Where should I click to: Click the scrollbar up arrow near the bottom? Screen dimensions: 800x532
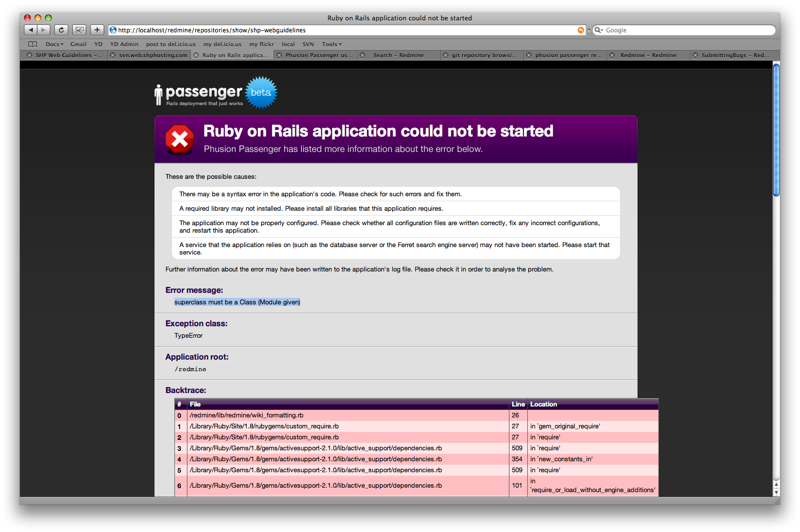coord(776,484)
